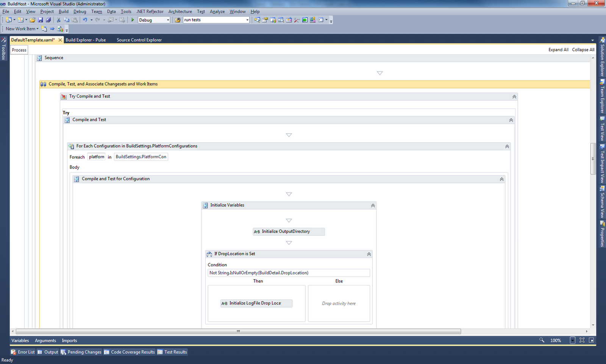The height and width of the screenshot is (364, 606).
Task: Click the blue arrow icon after New Work Item
Action: pyautogui.click(x=52, y=29)
